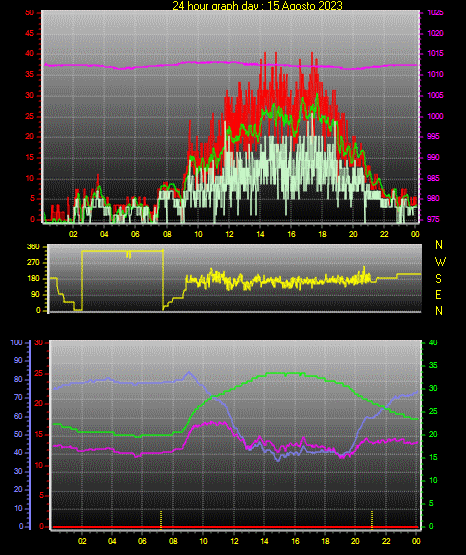Click the W compass letter
The image size is (466, 555).
440,262
